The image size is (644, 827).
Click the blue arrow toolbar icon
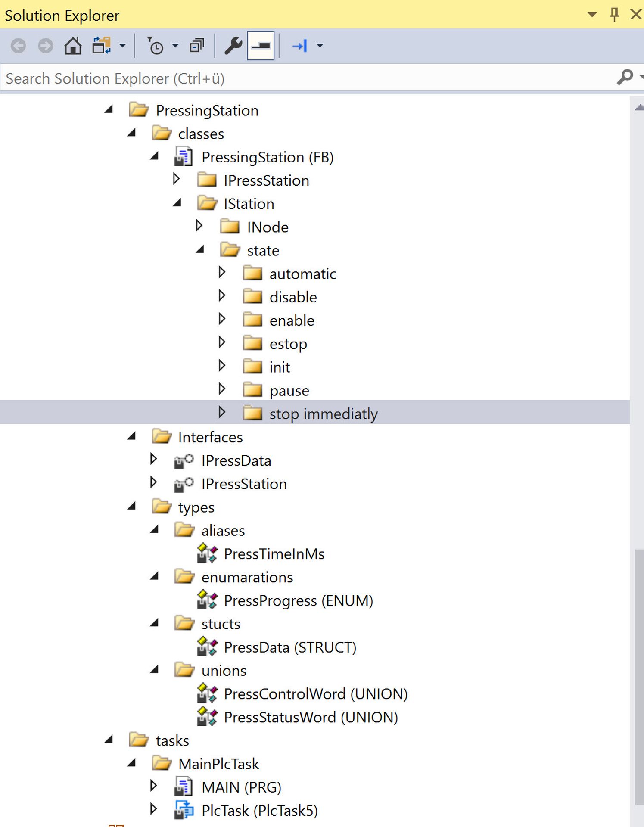point(299,46)
